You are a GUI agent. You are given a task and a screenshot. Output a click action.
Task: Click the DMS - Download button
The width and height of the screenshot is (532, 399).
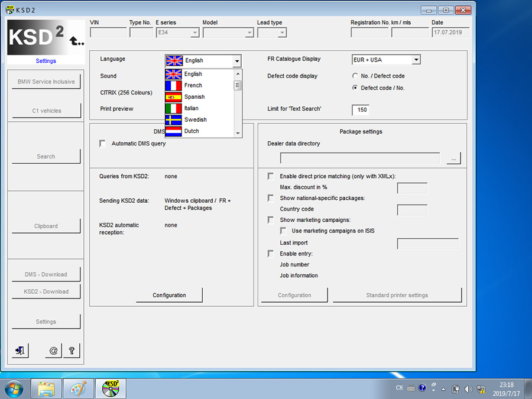coord(46,274)
